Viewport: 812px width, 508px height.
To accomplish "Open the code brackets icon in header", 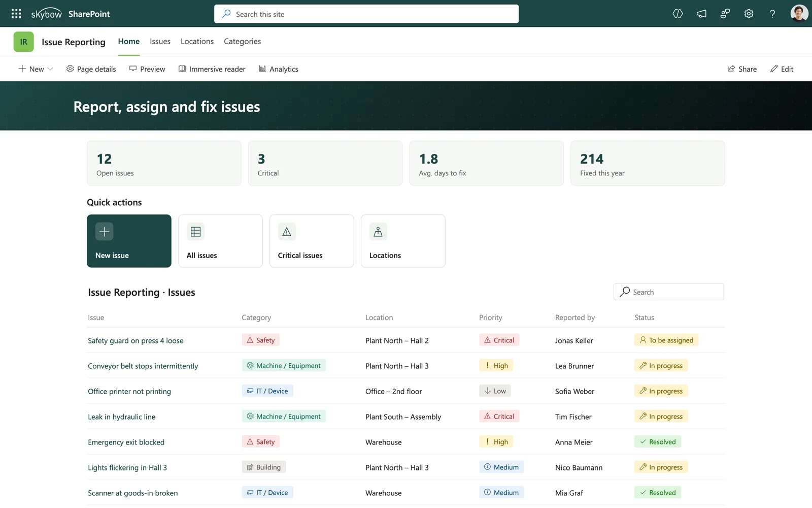I will coord(678,14).
